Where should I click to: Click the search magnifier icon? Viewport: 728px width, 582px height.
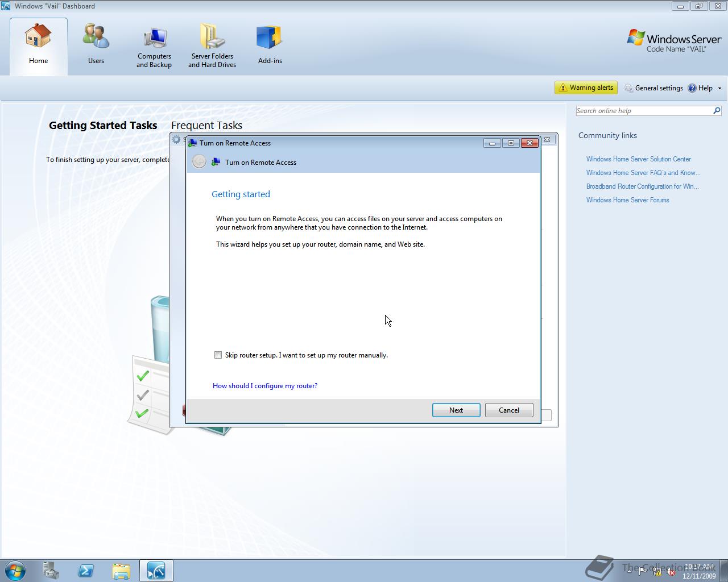pyautogui.click(x=717, y=111)
